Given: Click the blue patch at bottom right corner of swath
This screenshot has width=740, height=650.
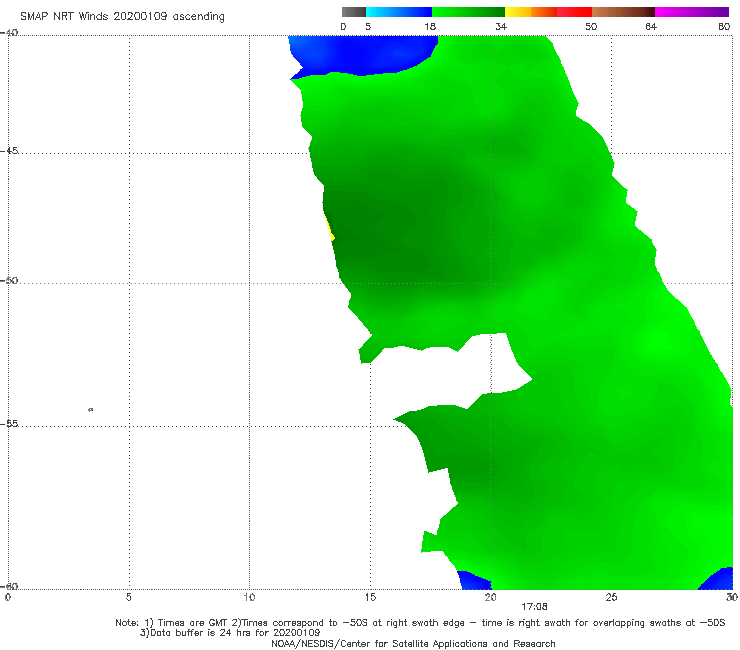Looking at the screenshot, I should coord(720,580).
